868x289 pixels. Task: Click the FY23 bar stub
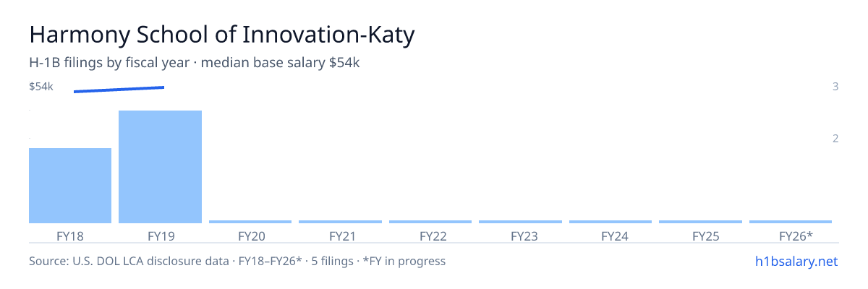(x=520, y=222)
